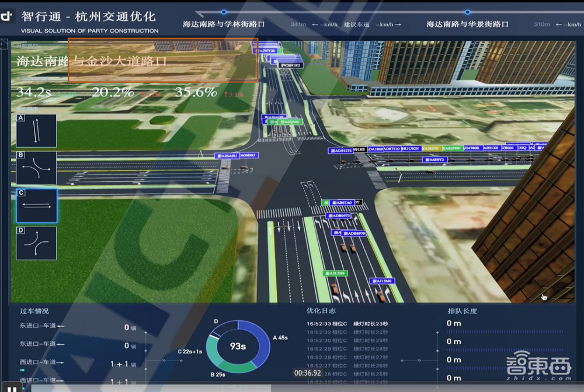This screenshot has width=584, height=392.
Task: Expand the chevron arrow in 优化日志 panel
Action: click(419, 359)
